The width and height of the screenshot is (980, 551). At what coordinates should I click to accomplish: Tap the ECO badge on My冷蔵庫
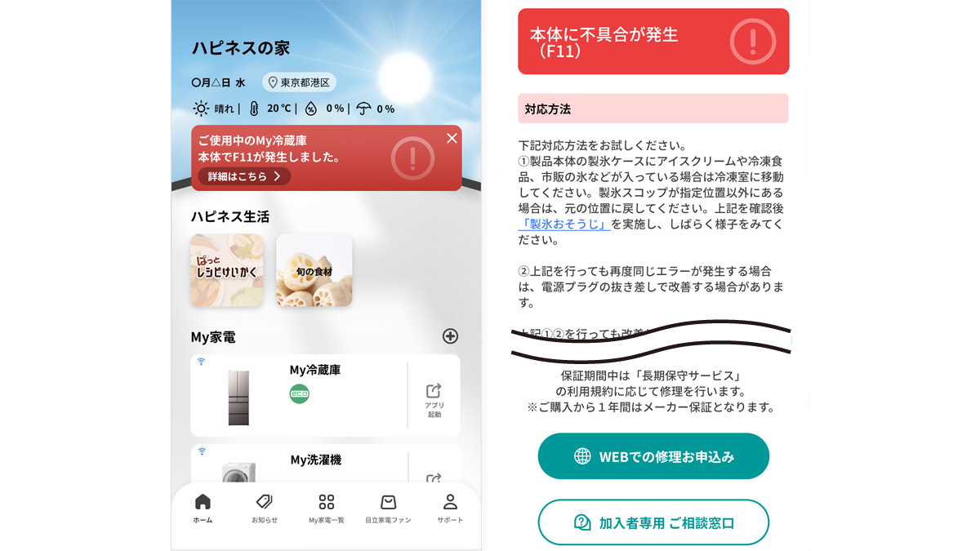coord(299,393)
